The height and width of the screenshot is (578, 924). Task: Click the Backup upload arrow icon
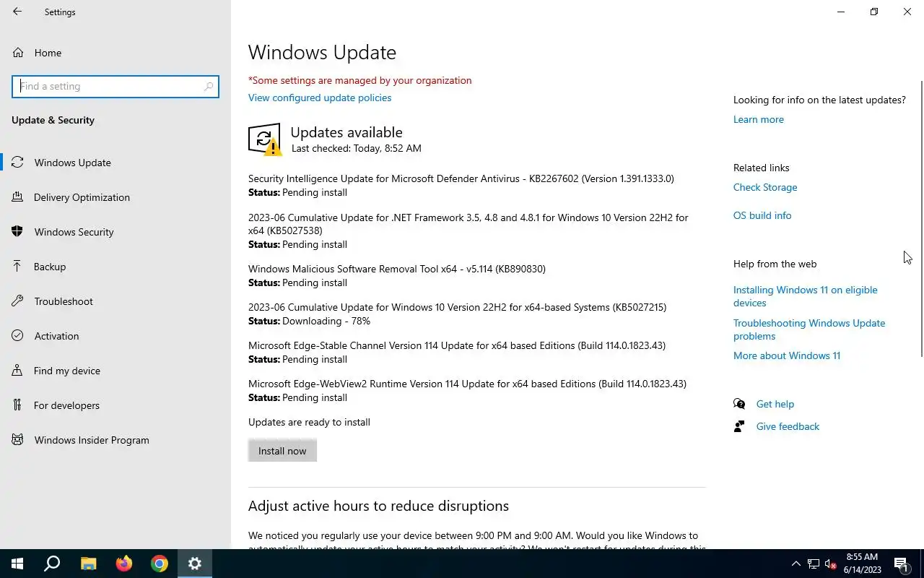tap(17, 267)
